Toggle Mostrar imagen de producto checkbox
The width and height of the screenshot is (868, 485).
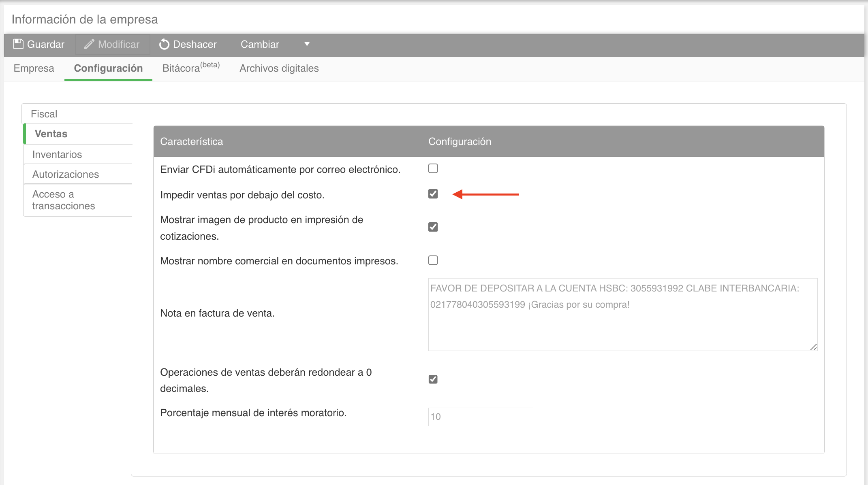coord(433,227)
